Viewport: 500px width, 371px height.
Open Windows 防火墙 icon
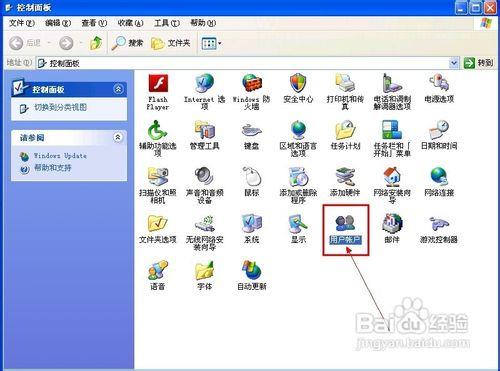point(252,83)
